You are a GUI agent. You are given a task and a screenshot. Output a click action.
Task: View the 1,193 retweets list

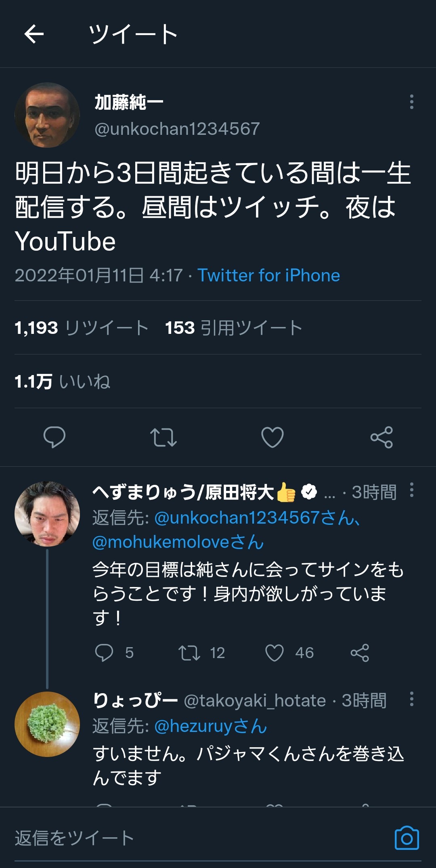(x=82, y=328)
